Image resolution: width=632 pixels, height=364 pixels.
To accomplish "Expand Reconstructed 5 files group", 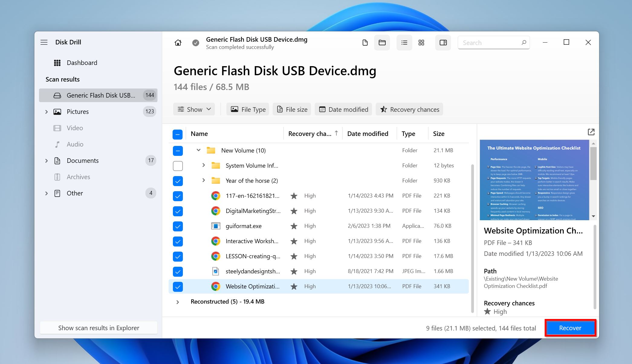I will [x=177, y=301].
